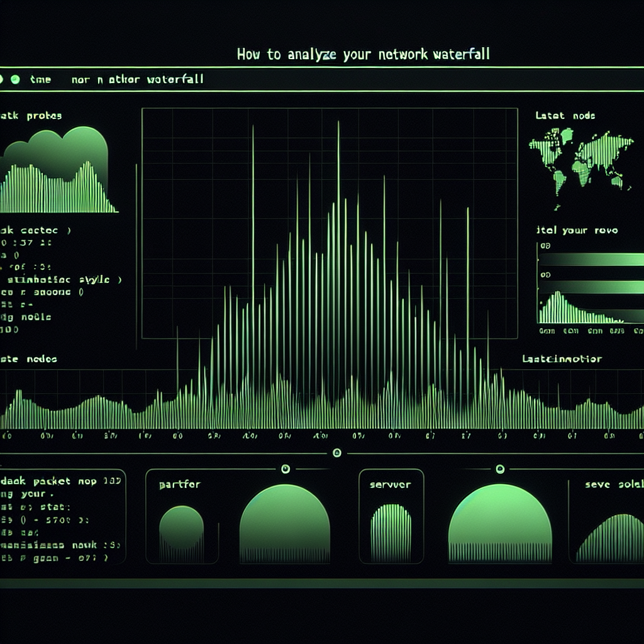
Task: Click the "dack packet nop" log panel header
Action: tap(61, 481)
